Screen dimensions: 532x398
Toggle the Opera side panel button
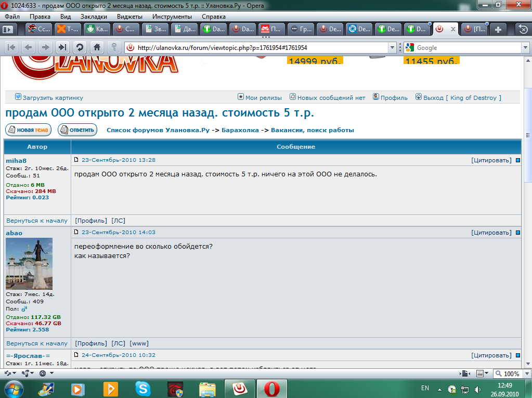click(7, 29)
